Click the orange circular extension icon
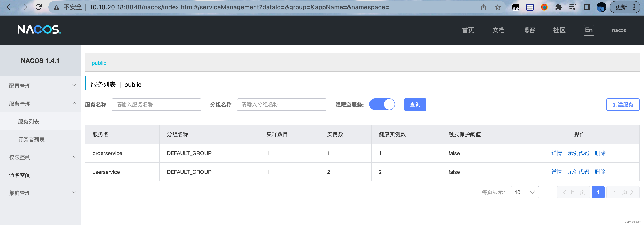The height and width of the screenshot is (225, 644). [544, 7]
